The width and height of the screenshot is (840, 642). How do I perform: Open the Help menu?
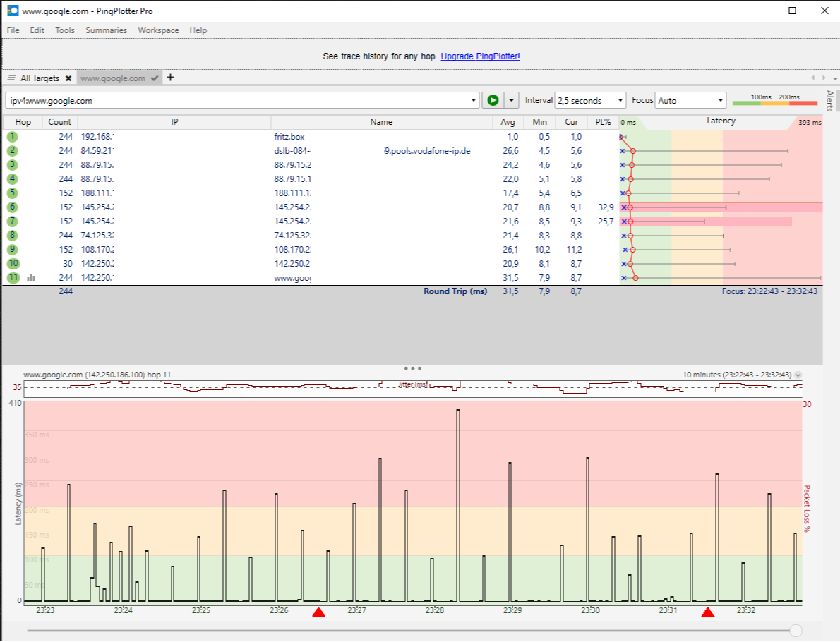[x=198, y=30]
